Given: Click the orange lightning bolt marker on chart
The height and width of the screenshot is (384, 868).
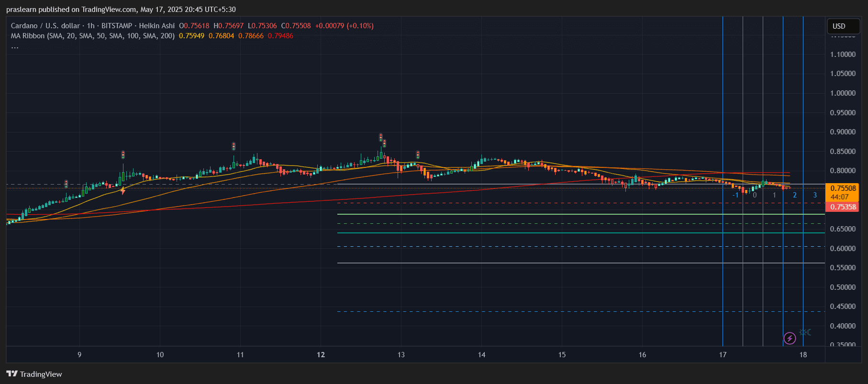Looking at the screenshot, I should click(123, 191).
